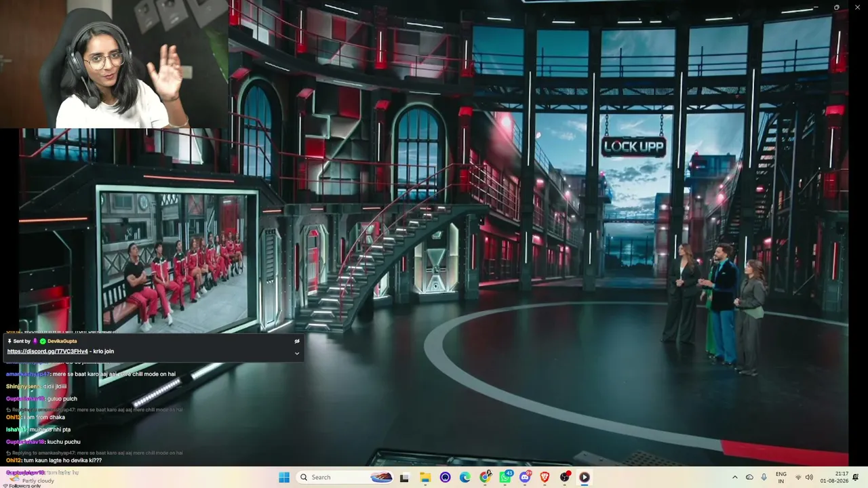Open the OneDrive cloud tray icon
This screenshot has width=868, height=488.
(x=749, y=477)
